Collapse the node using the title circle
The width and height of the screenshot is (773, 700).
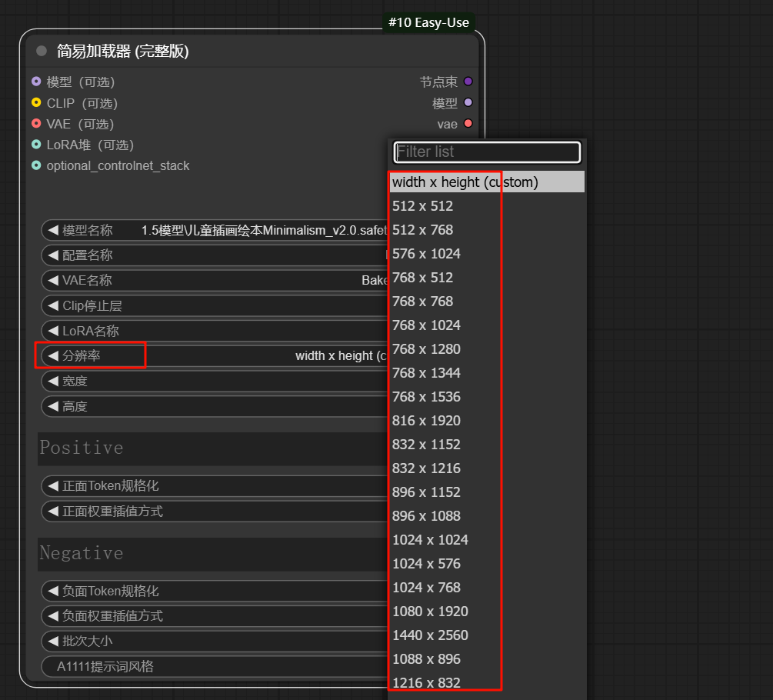(x=40, y=51)
